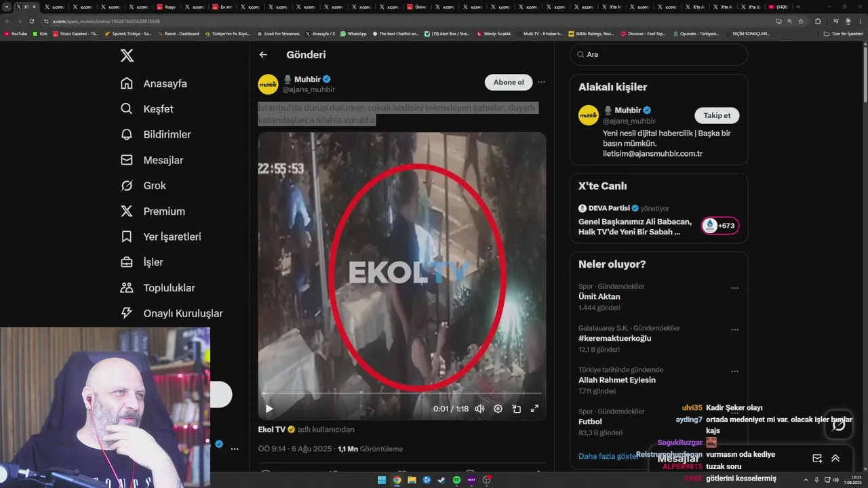Mute the video volume

pos(479,409)
